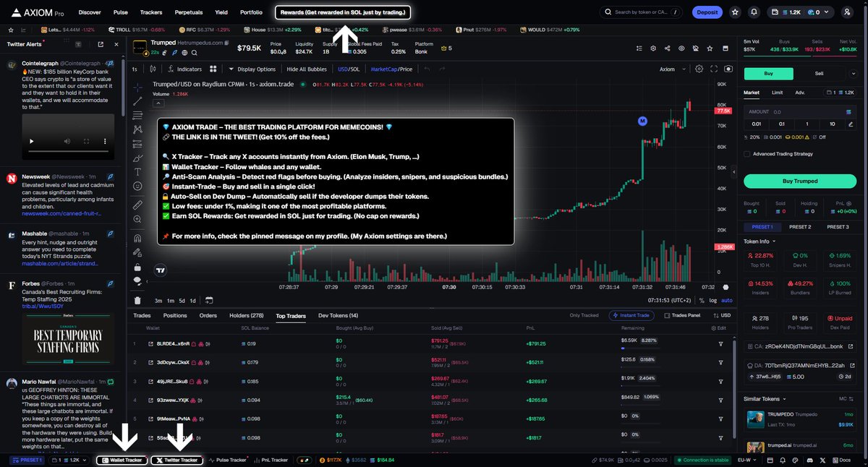The height and width of the screenshot is (467, 868).
Task: Click the Deposit button
Action: (707, 12)
